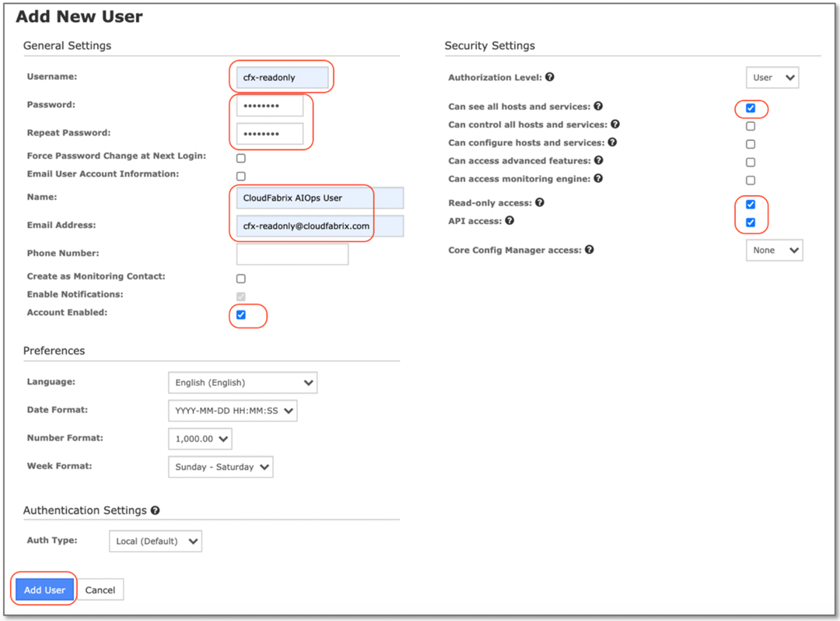Check Create as Monitoring Contact

coord(241,278)
